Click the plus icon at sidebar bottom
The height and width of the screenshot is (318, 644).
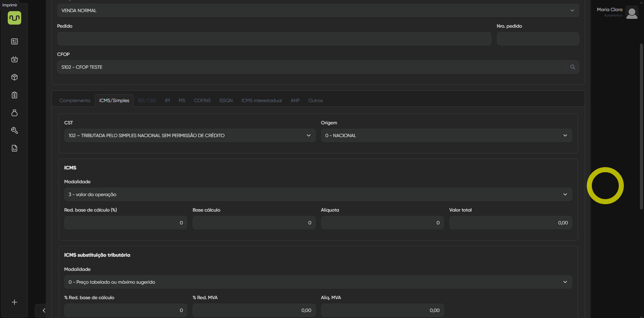pos(14,302)
